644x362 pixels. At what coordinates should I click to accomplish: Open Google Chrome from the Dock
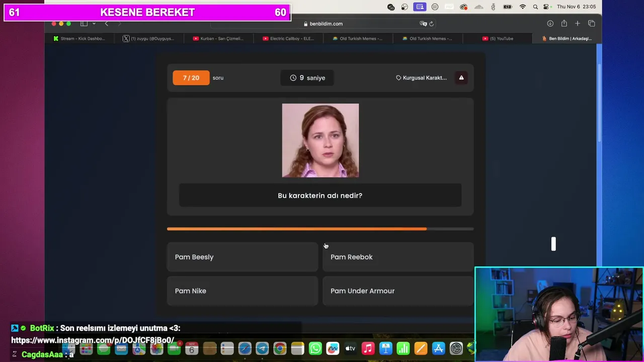tap(280, 348)
